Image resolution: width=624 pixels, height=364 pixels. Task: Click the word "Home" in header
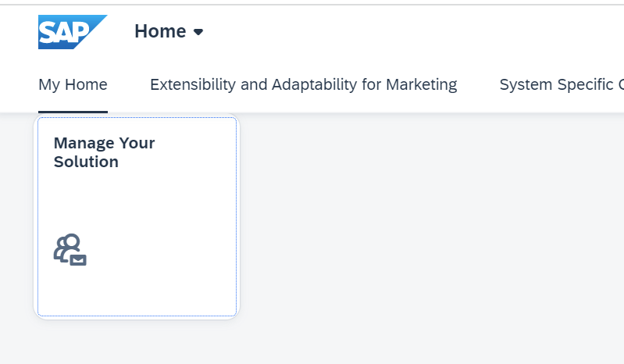(160, 31)
